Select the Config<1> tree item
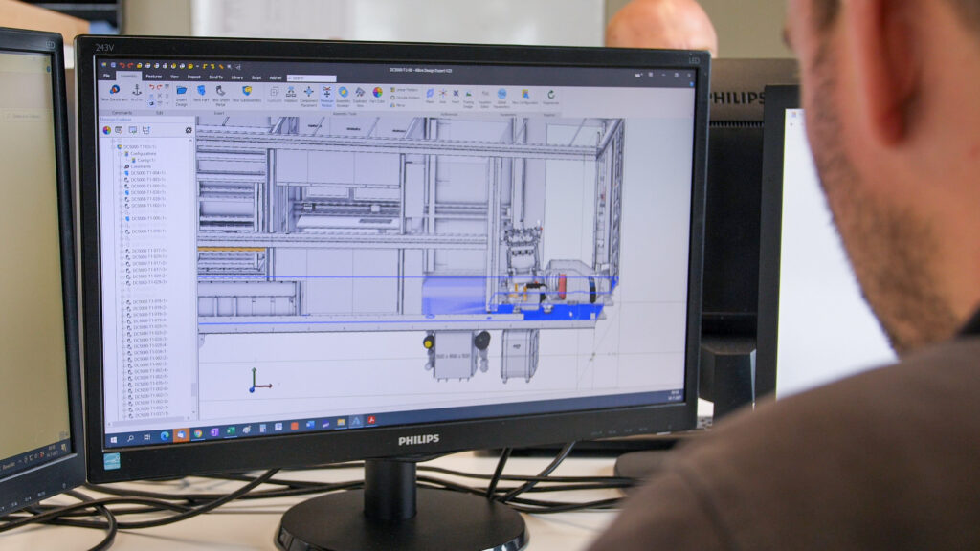The height and width of the screenshot is (551, 980). (143, 160)
